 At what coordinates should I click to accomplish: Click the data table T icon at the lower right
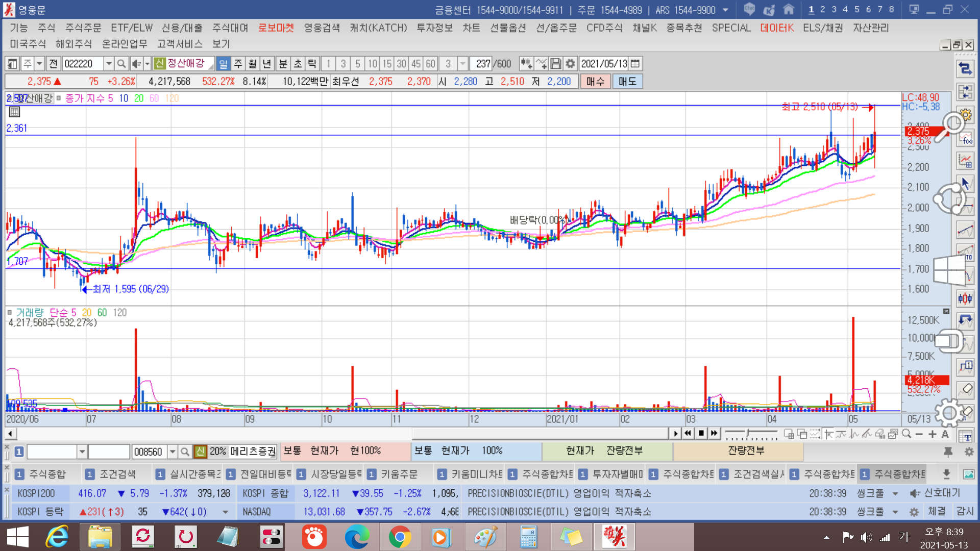point(965,436)
